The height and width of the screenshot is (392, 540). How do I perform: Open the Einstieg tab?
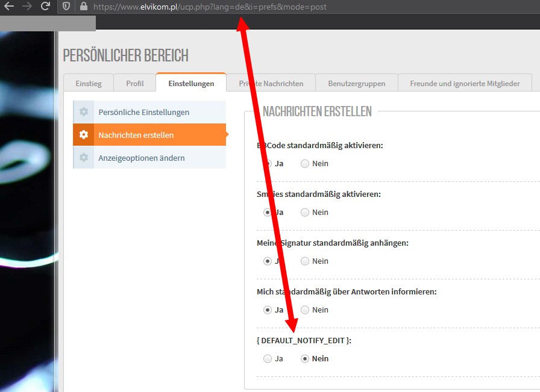click(89, 83)
